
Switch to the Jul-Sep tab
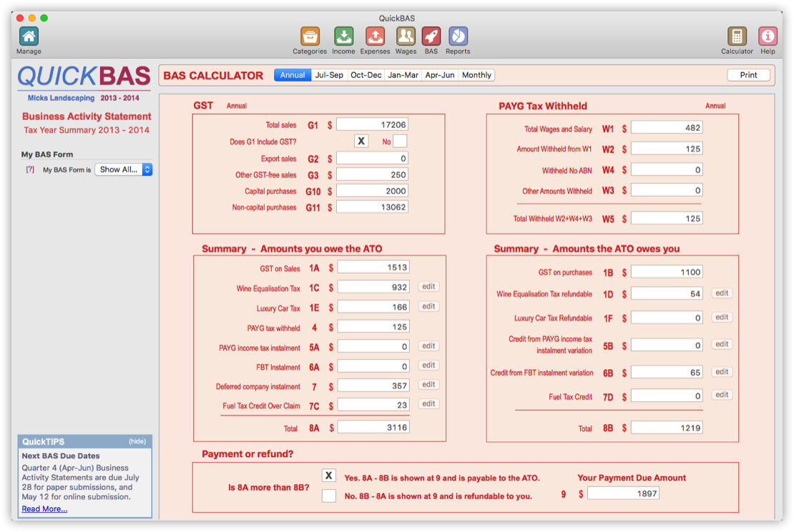[329, 74]
